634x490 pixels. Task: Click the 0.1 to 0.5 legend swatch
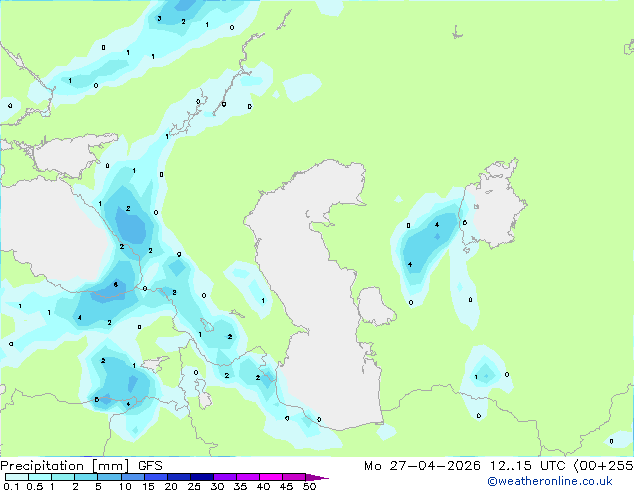coord(17,477)
